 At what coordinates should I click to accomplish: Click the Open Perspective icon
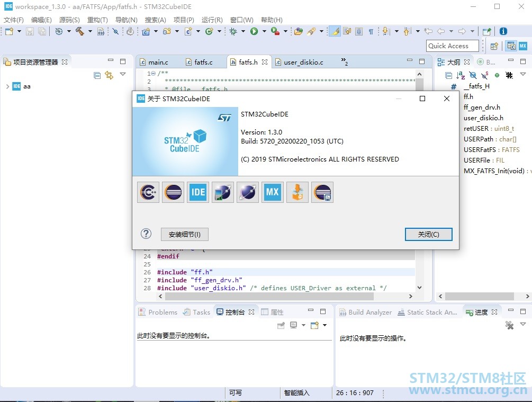[494, 46]
